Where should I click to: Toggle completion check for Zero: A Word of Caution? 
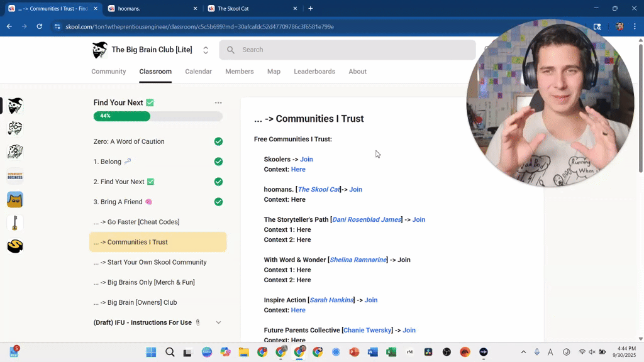[x=218, y=141]
